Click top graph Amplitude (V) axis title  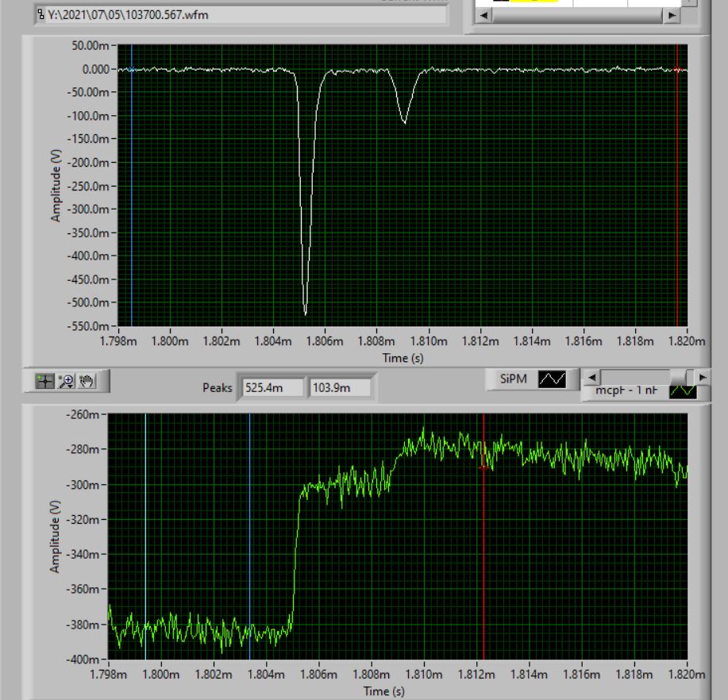point(56,186)
